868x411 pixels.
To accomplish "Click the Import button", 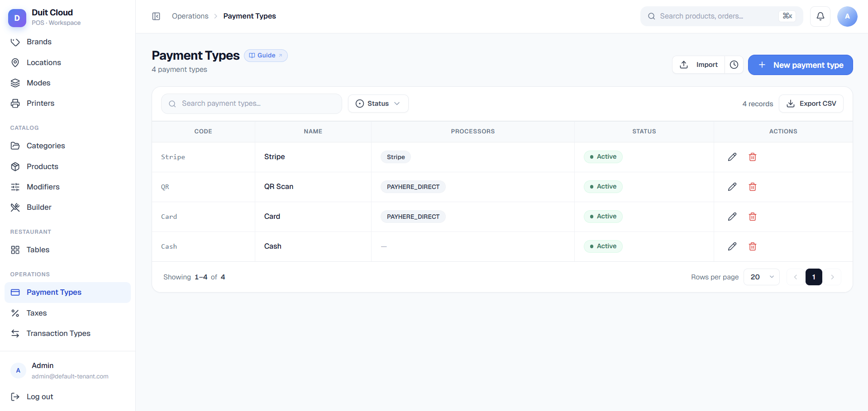I will click(x=699, y=65).
